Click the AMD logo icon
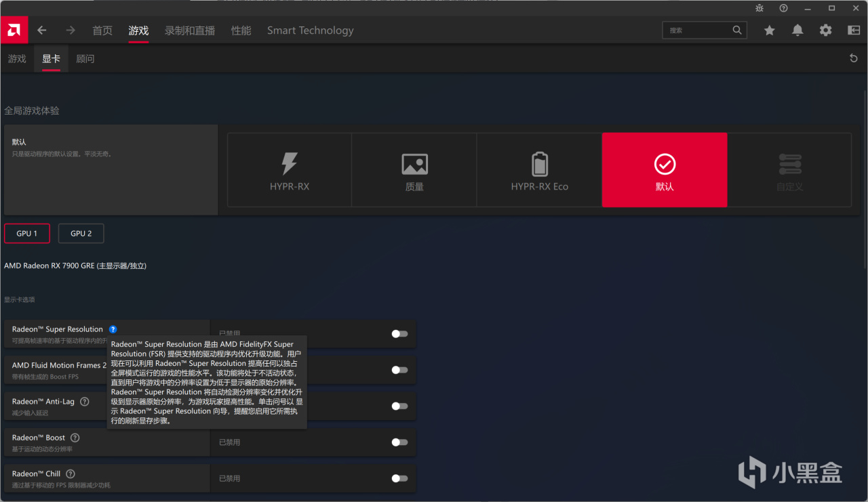The height and width of the screenshot is (502, 868). 14,30
